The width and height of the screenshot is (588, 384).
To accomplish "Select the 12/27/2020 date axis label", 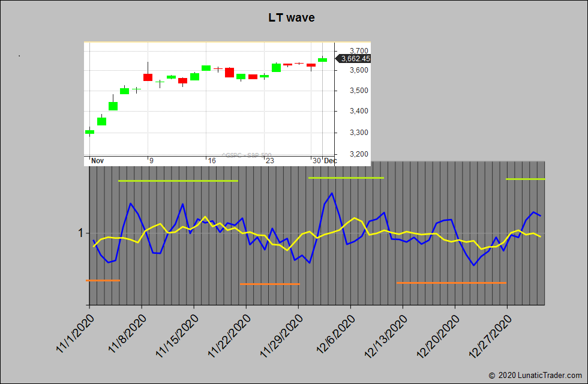I will [x=490, y=334].
